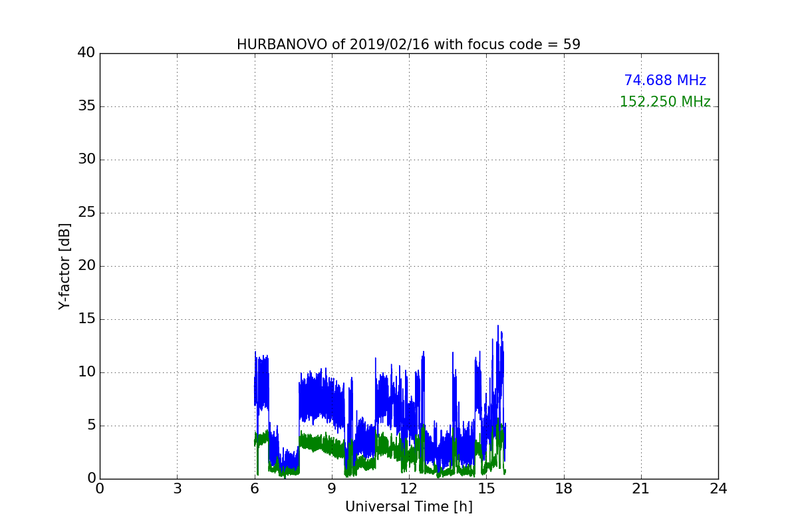
Task: Click the x-axis tick label '18'
Action: coord(564,489)
